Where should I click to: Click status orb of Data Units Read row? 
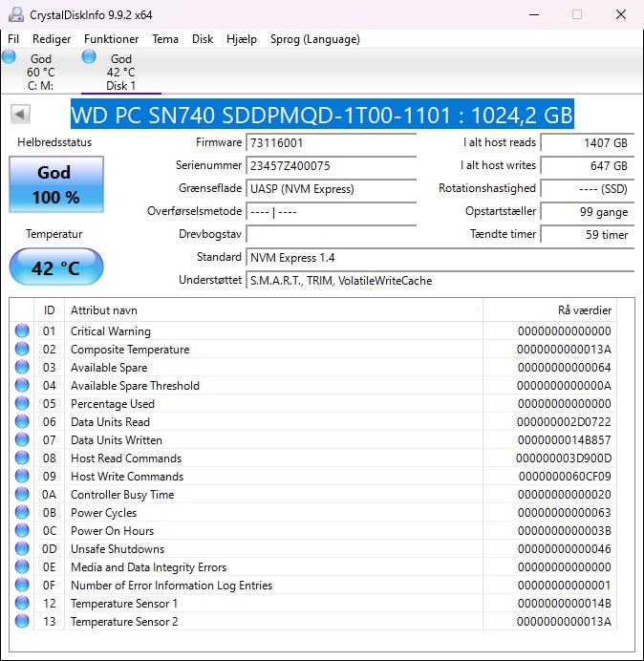click(x=22, y=421)
